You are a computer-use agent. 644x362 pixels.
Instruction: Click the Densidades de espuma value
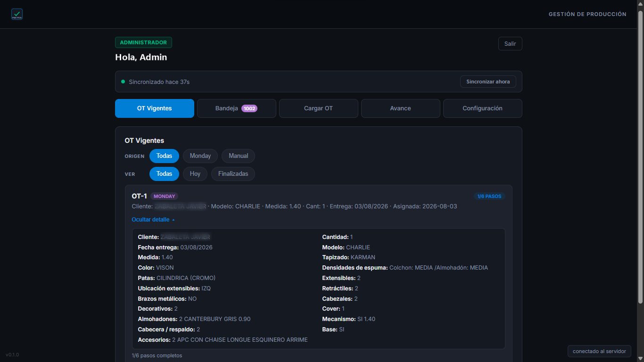(438, 268)
